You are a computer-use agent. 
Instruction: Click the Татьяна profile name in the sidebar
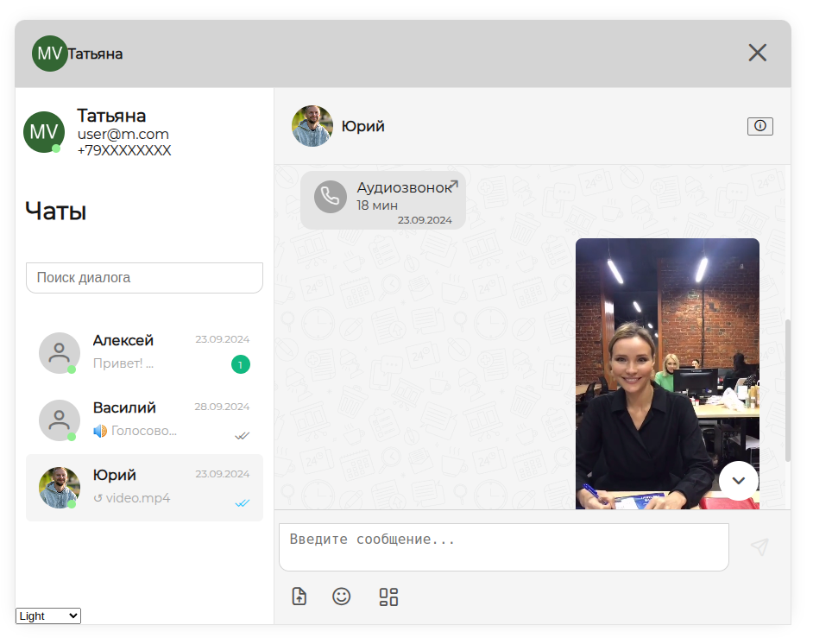(111, 116)
